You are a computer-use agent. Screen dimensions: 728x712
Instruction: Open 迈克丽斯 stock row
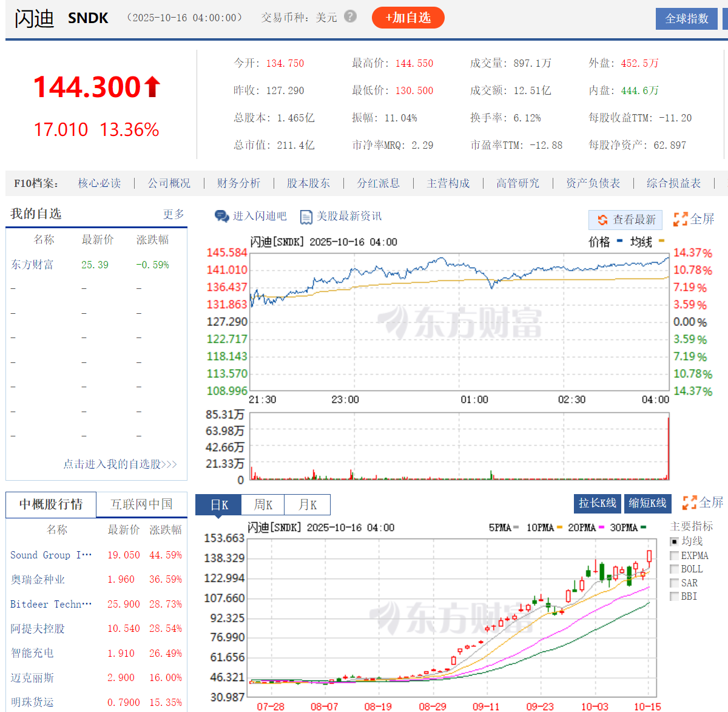32,678
